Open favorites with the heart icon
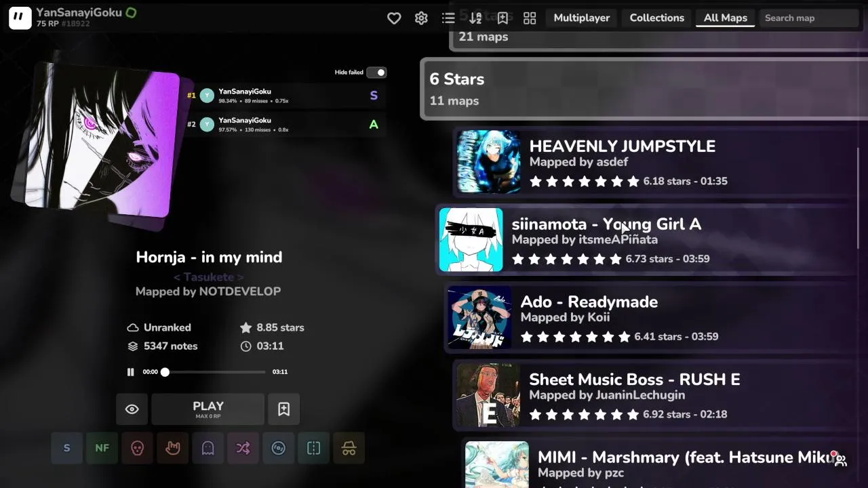 [394, 18]
